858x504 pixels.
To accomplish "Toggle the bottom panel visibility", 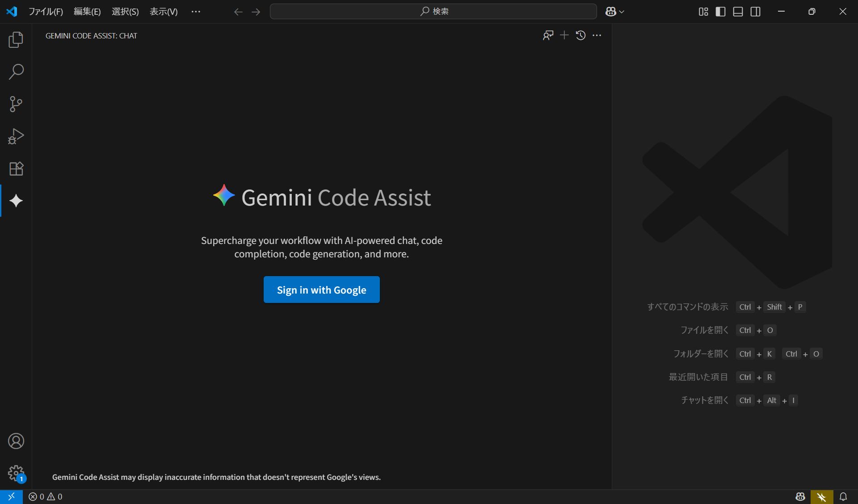I will 738,12.
